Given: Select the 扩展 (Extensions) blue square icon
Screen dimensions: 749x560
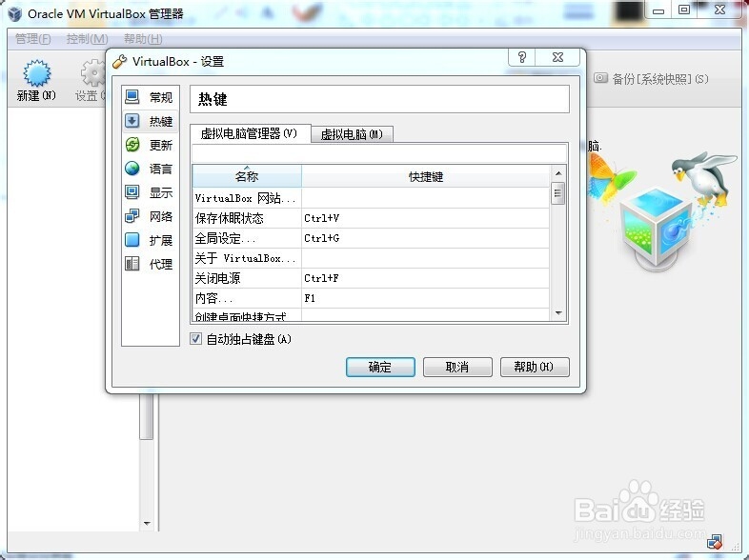Looking at the screenshot, I should pyautogui.click(x=132, y=240).
